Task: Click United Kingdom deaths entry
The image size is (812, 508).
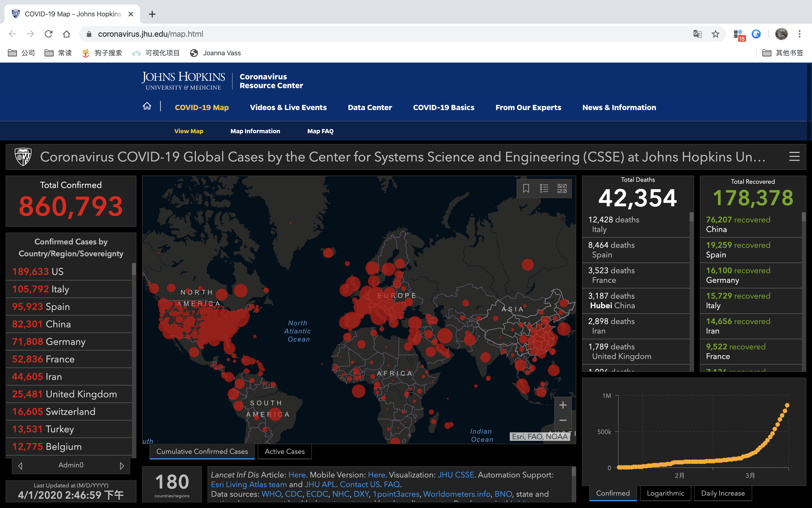Action: click(x=636, y=351)
